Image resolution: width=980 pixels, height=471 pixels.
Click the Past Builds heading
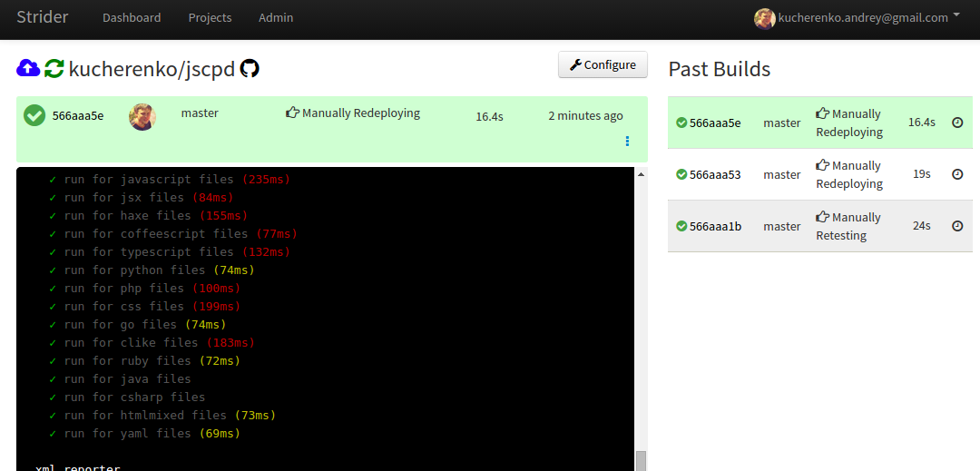(720, 69)
